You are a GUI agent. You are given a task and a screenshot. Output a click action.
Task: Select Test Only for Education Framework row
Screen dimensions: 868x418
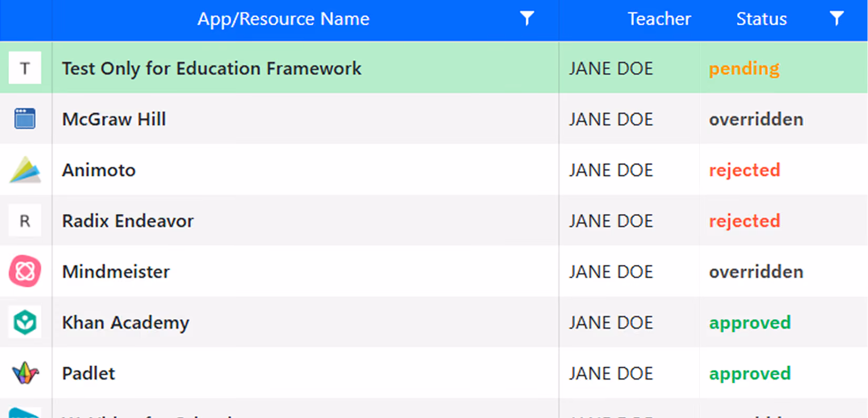pyautogui.click(x=434, y=68)
